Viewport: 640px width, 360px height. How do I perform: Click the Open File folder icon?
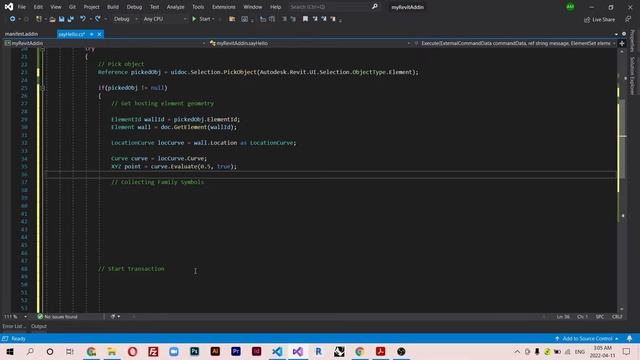pos(52,19)
